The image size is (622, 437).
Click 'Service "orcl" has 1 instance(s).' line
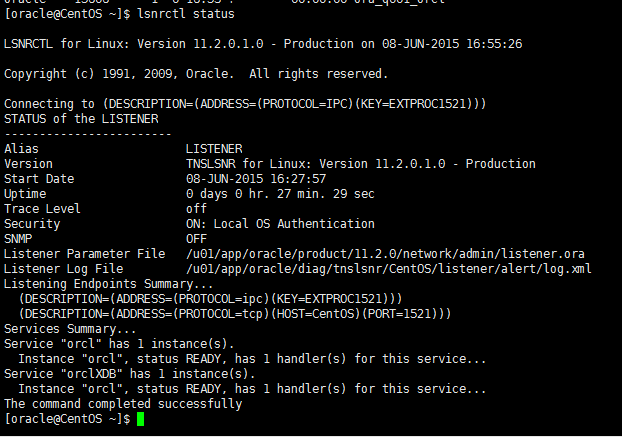coord(119,344)
